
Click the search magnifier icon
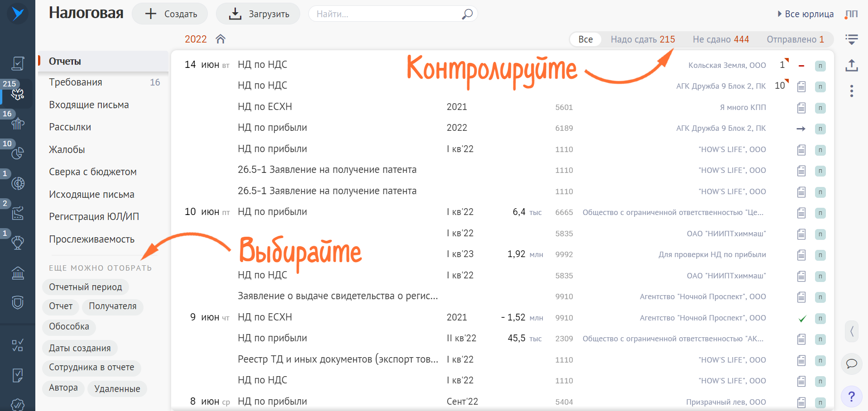pyautogui.click(x=467, y=14)
